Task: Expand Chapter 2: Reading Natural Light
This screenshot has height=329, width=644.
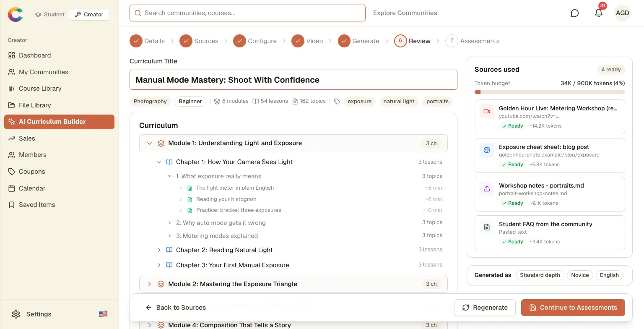Action: tap(159, 250)
